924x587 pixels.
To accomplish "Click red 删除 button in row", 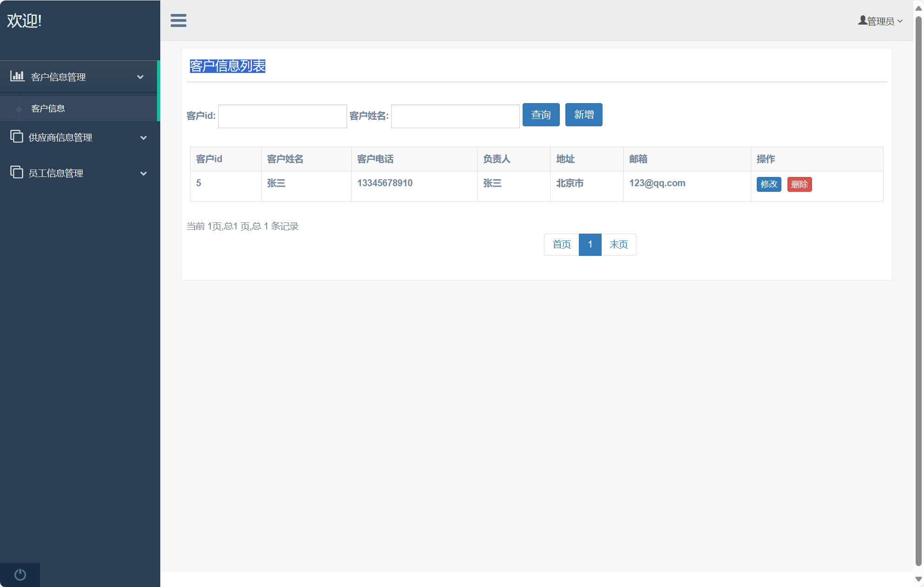I will 799,184.
